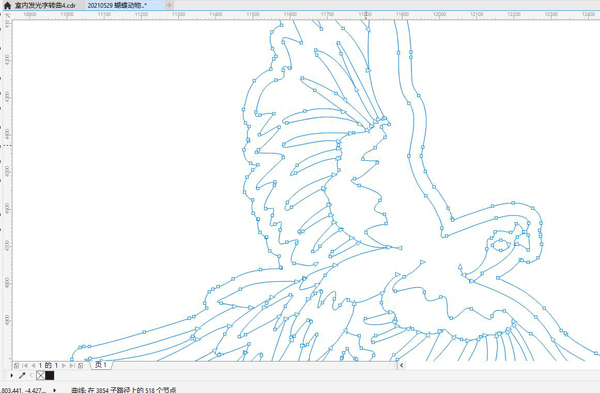Pick the eyedropper tool in document palette
Screen dimensions: 600x393
point(22,376)
